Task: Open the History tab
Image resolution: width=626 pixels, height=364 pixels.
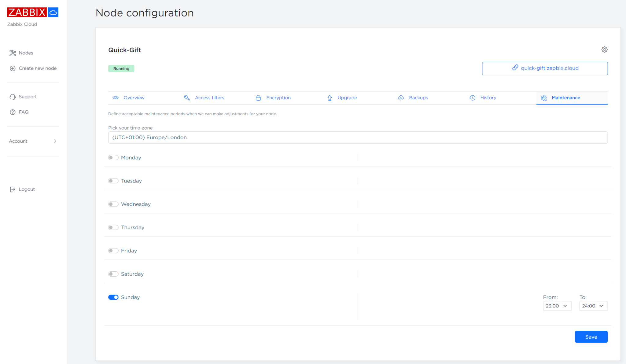Action: click(x=488, y=97)
